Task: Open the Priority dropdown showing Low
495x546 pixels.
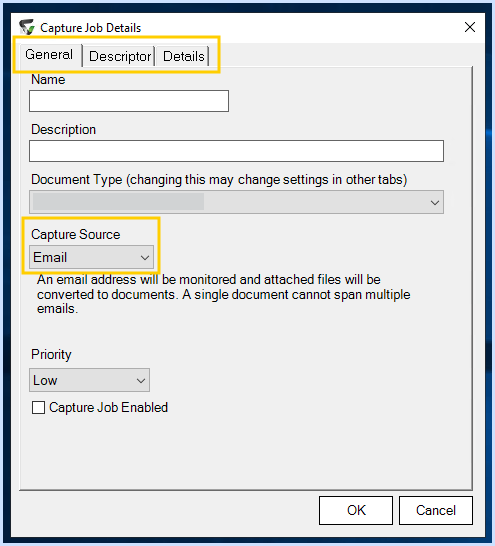Action: coord(89,380)
